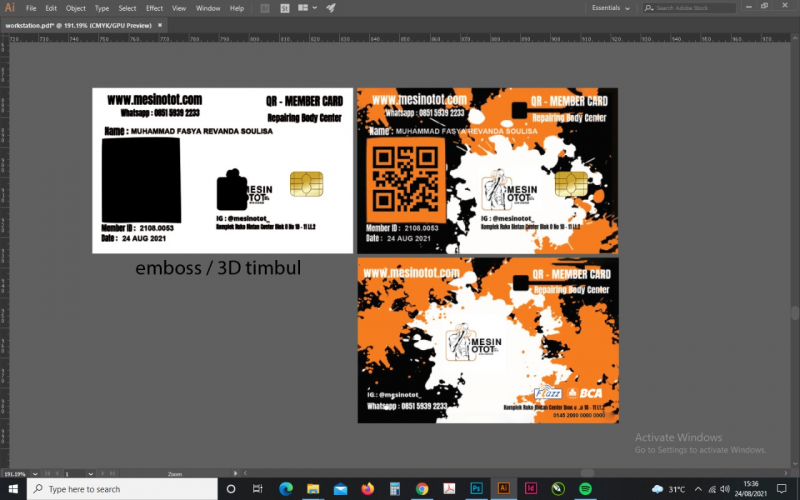Screen dimensions: 800x500
Task: Open Adobe InDesign from the taskbar
Action: [531, 489]
